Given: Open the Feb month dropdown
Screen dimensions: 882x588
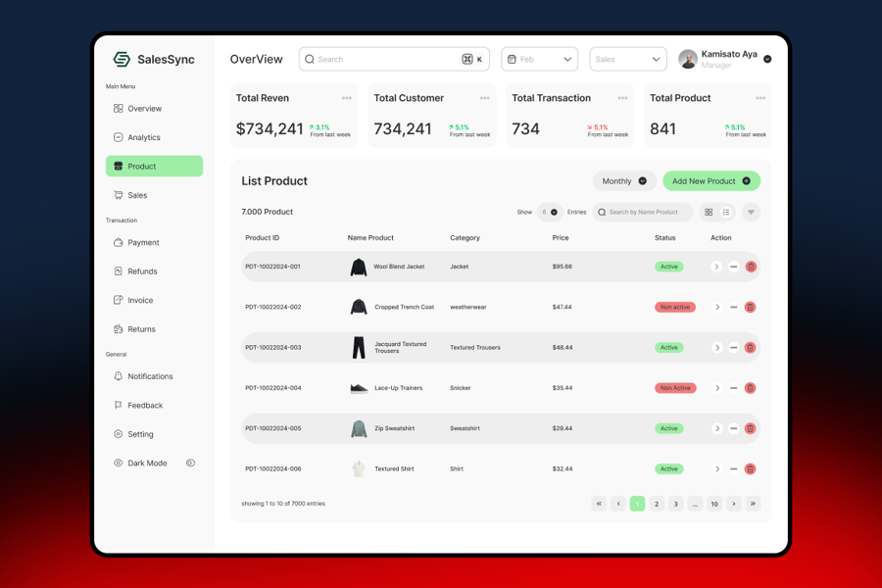Looking at the screenshot, I should [x=539, y=60].
